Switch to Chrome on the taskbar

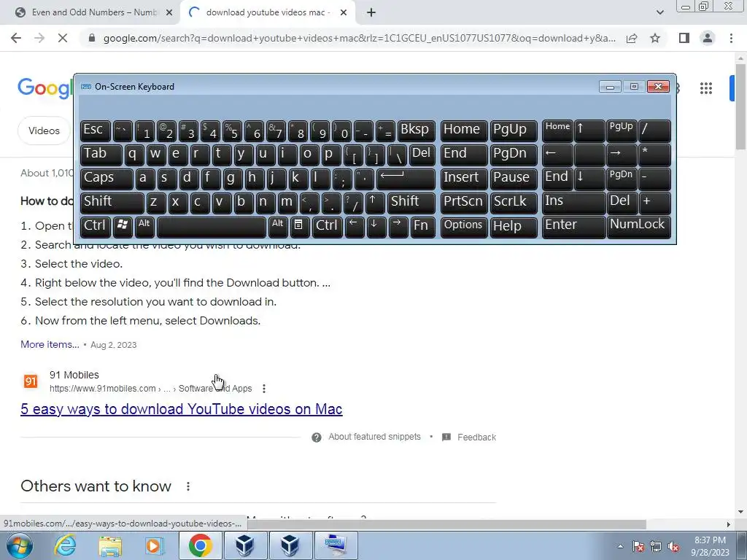200,545
